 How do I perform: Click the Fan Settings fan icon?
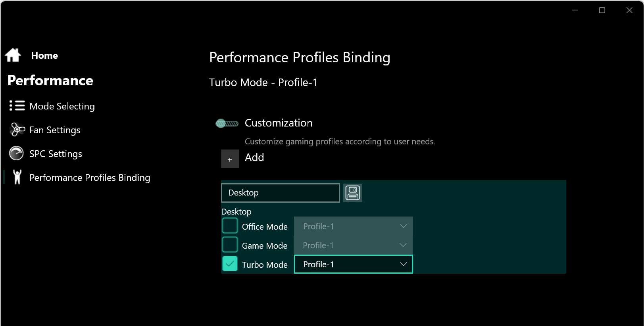point(17,129)
